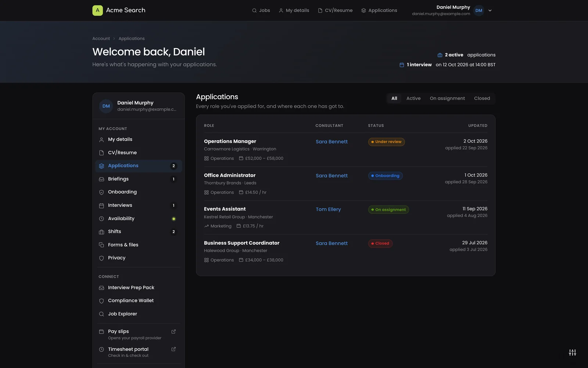The image size is (588, 368).
Task: Expand the user account dropdown chevron
Action: pyautogui.click(x=490, y=11)
